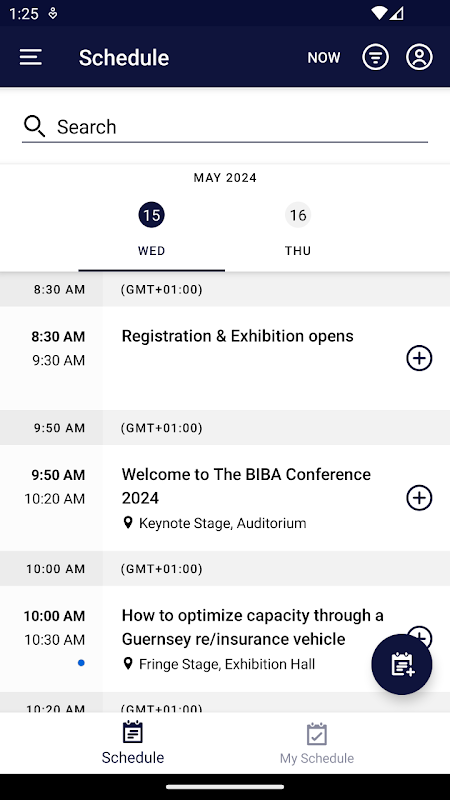Open the Schedule bottom tab
The height and width of the screenshot is (800, 450).
point(133,743)
